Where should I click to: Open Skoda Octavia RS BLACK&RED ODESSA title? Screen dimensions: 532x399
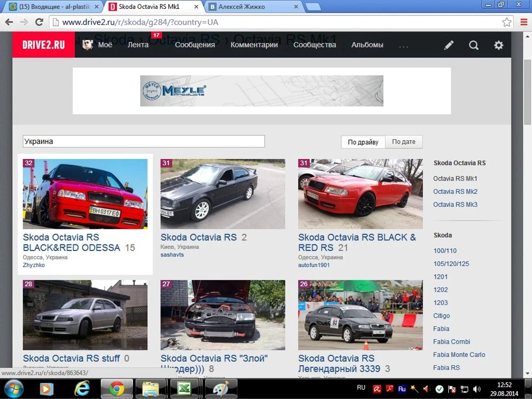pyautogui.click(x=71, y=243)
